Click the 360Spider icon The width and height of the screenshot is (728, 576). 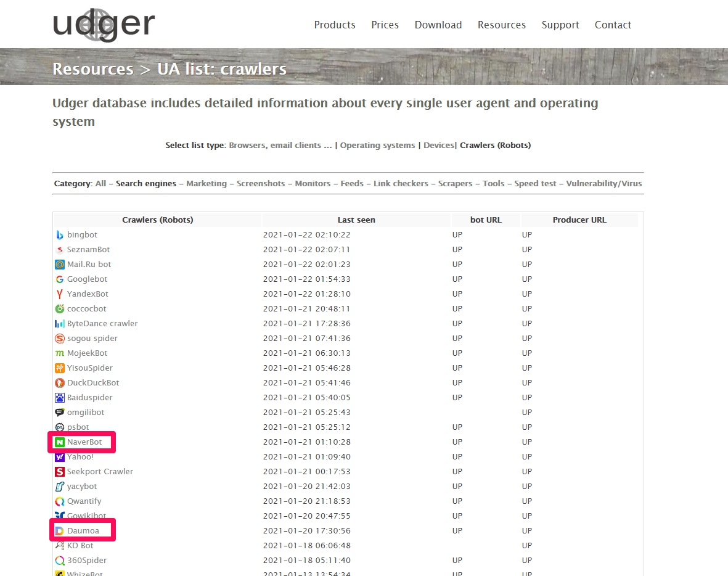coord(59,561)
